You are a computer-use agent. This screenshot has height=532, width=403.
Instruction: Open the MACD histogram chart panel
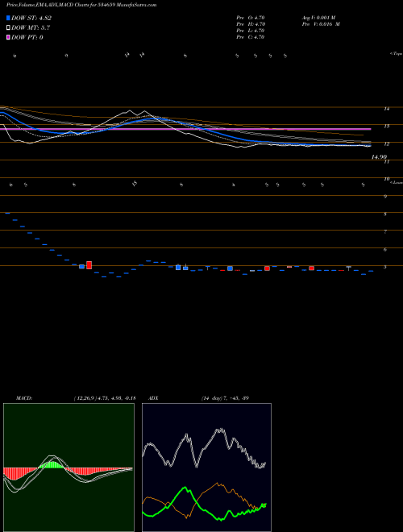point(69,468)
